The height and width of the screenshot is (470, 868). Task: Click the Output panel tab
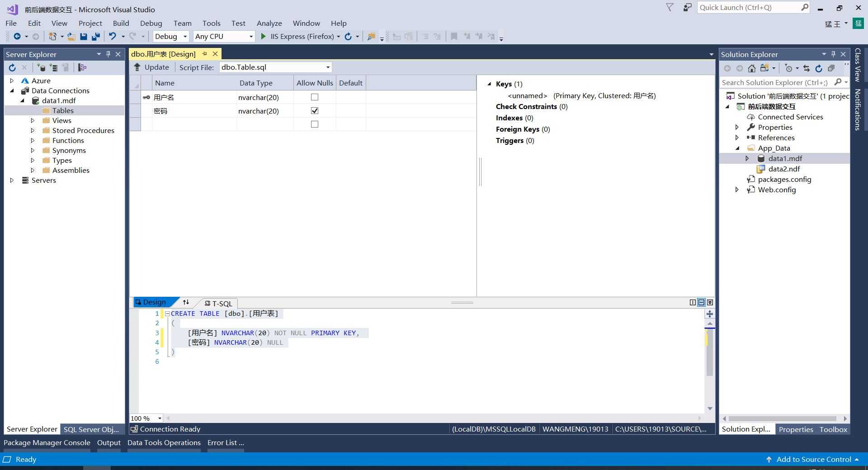(109, 442)
